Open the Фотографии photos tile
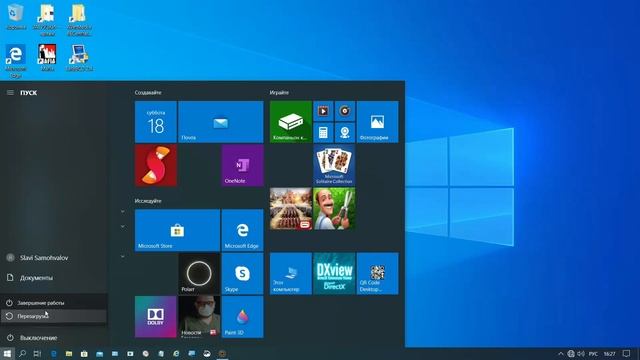Image resolution: width=640 pixels, height=360 pixels. [378, 122]
